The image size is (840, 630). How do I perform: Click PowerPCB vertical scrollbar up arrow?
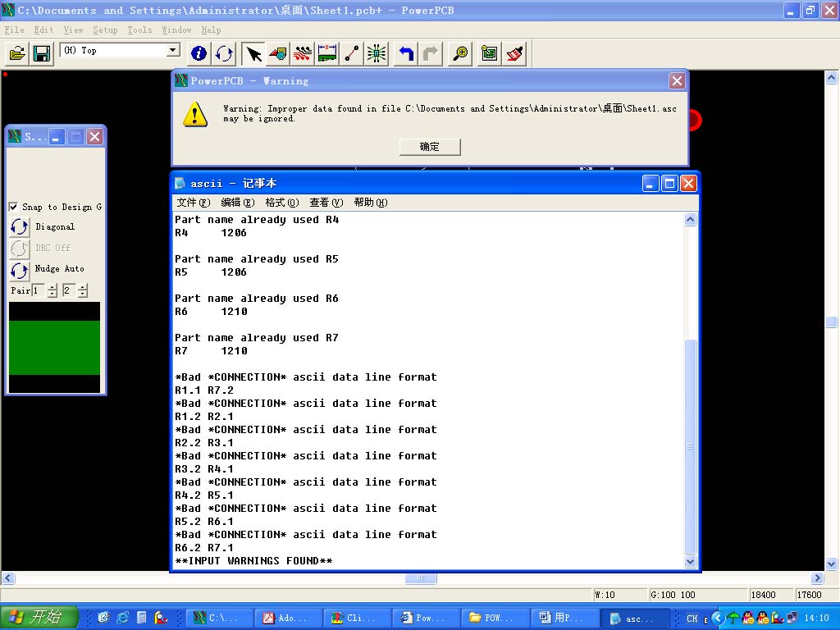(832, 78)
